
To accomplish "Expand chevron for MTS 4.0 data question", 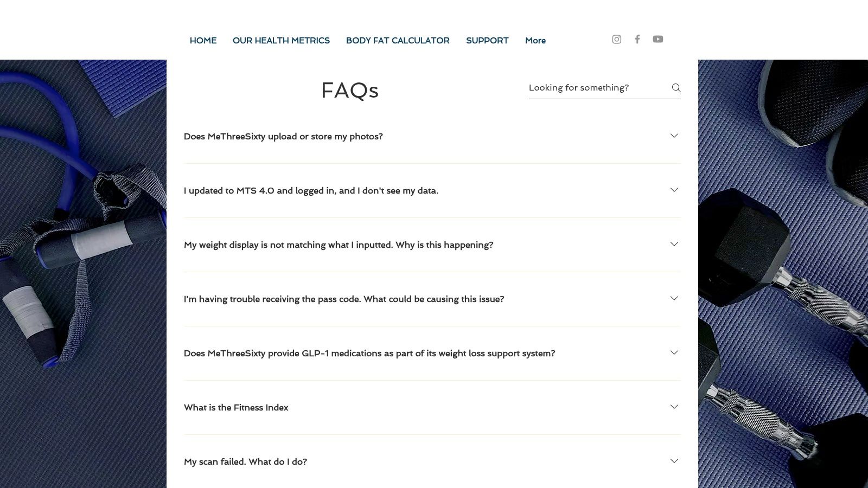I will pyautogui.click(x=674, y=190).
